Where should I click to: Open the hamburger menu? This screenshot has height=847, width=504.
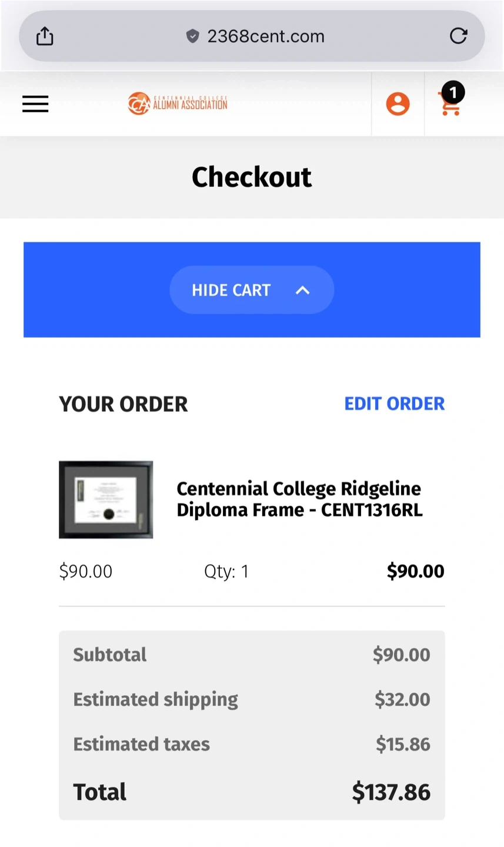pyautogui.click(x=35, y=104)
